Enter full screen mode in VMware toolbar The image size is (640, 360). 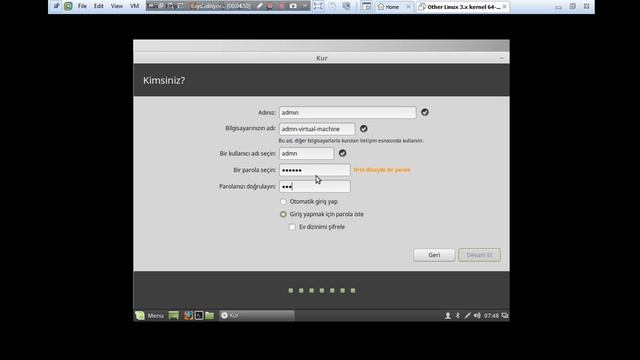click(x=318, y=6)
